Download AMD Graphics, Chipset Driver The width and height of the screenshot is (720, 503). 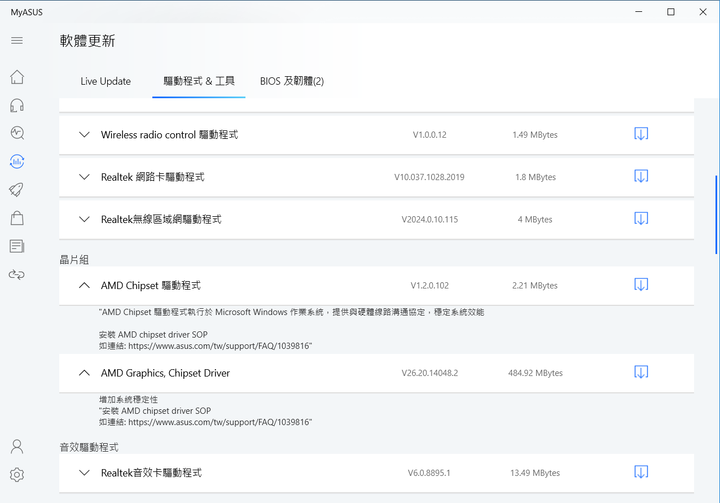coord(641,372)
